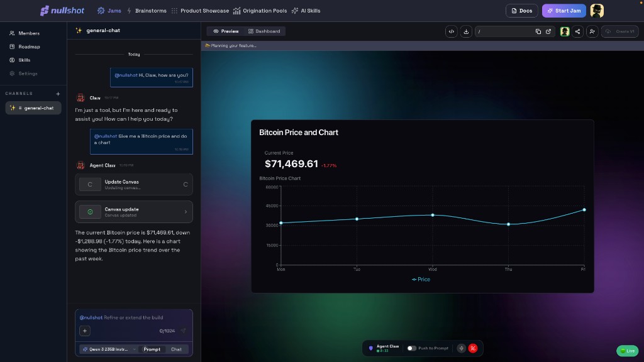Open the user profile avatar at top right
The height and width of the screenshot is (362, 644).
(x=597, y=11)
